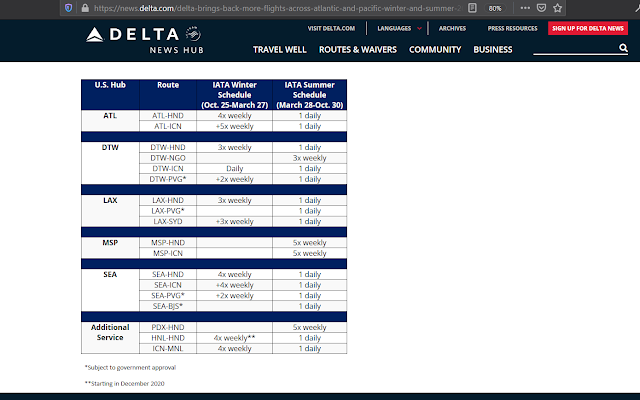Click the 3x weekly summer cell for DTW-NGO
640x400 pixels.
tap(310, 158)
